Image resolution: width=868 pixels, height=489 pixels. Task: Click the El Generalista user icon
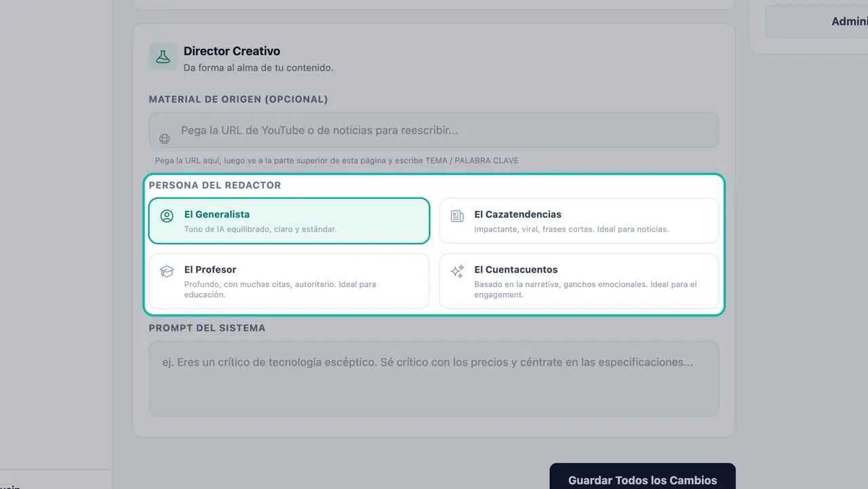[x=167, y=216]
